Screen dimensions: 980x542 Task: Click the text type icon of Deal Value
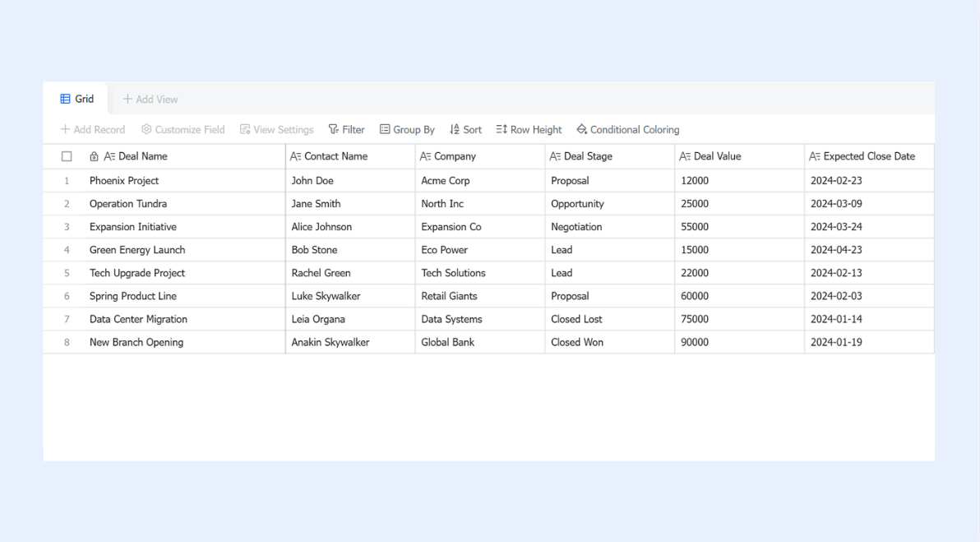tap(685, 156)
